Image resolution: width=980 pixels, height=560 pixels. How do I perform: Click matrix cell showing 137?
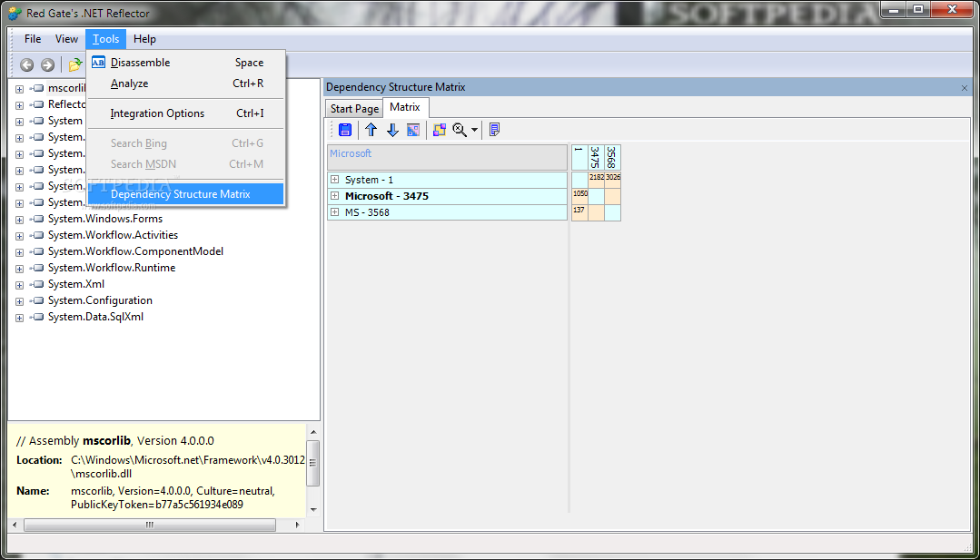[x=580, y=212]
